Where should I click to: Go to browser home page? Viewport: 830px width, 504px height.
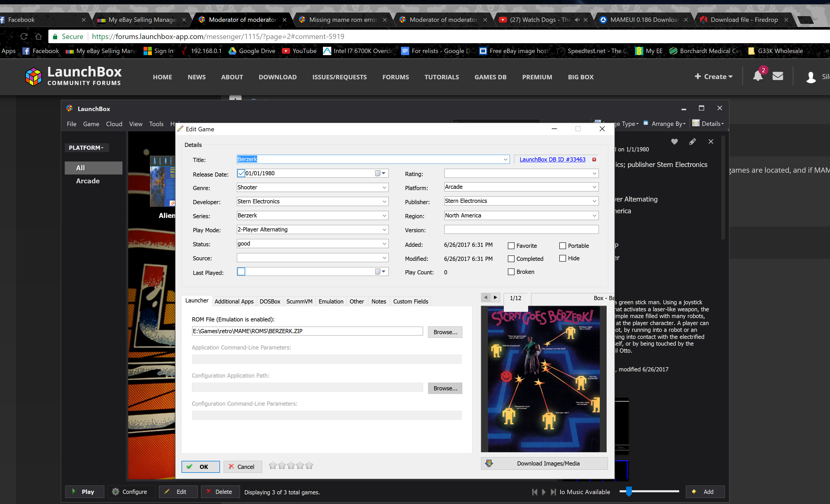click(x=38, y=36)
